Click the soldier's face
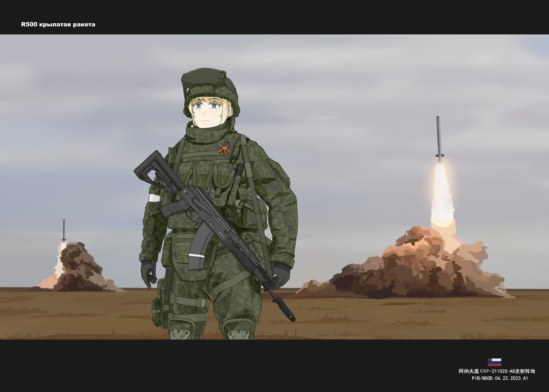549x392 pixels. (x=205, y=112)
